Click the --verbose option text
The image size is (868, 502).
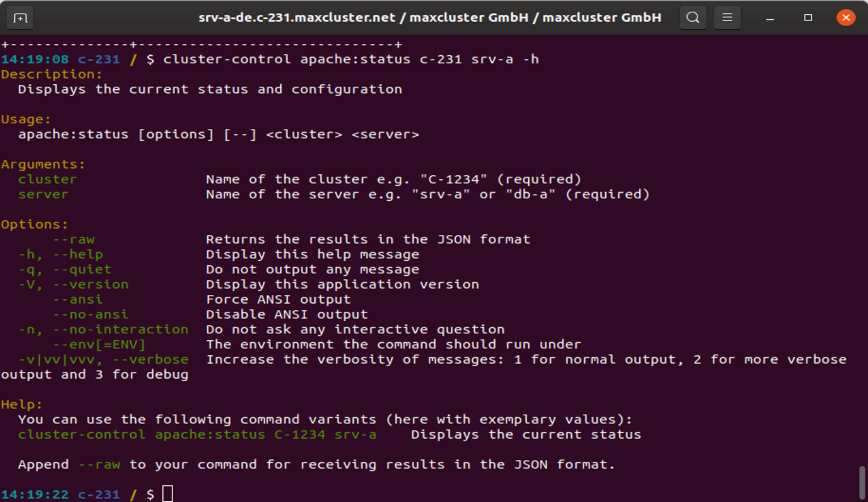pos(163,359)
